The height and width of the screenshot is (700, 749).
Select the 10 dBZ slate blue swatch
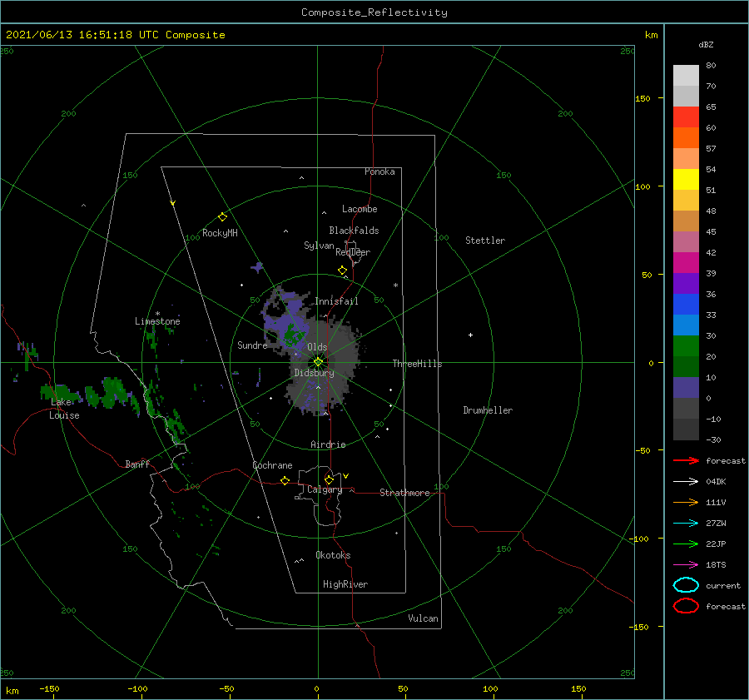pyautogui.click(x=686, y=388)
